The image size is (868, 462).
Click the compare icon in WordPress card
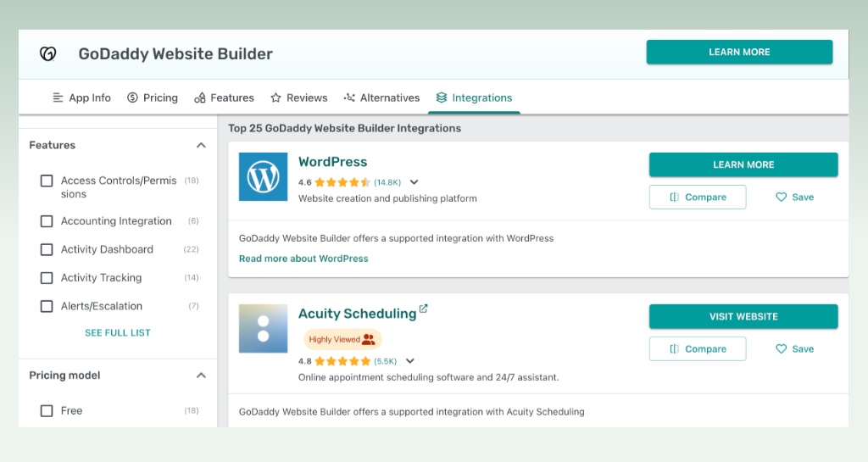pos(674,197)
